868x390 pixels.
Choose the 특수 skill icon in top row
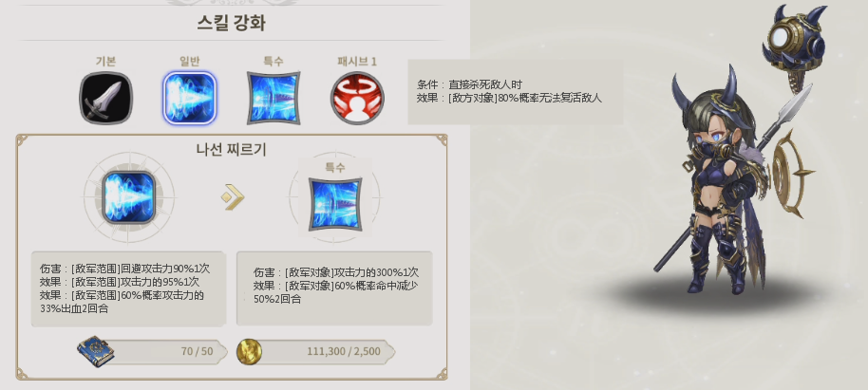(274, 98)
